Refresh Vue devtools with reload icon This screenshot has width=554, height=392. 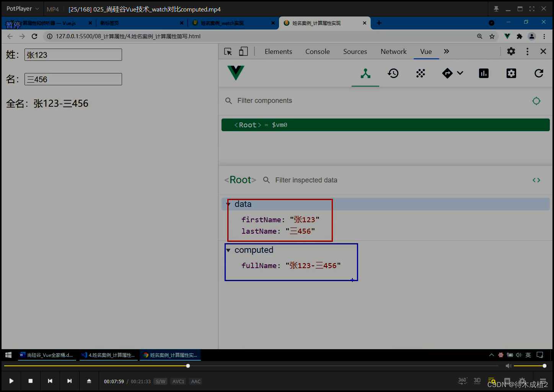539,73
